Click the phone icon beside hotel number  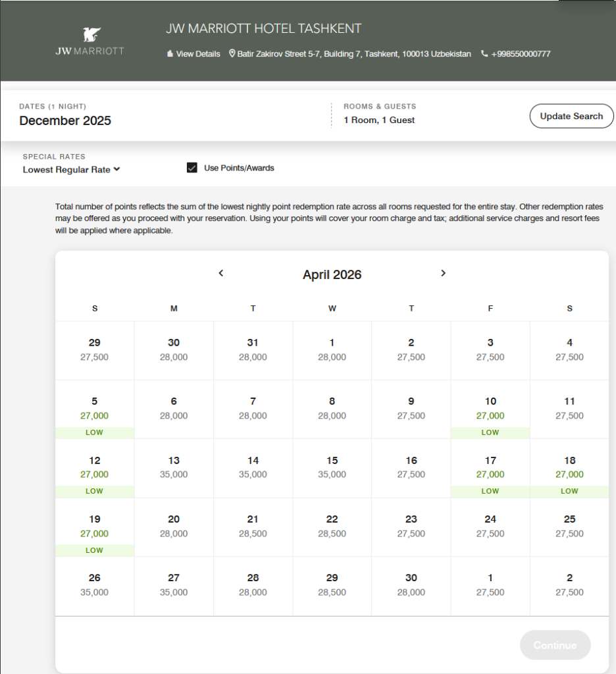point(484,54)
